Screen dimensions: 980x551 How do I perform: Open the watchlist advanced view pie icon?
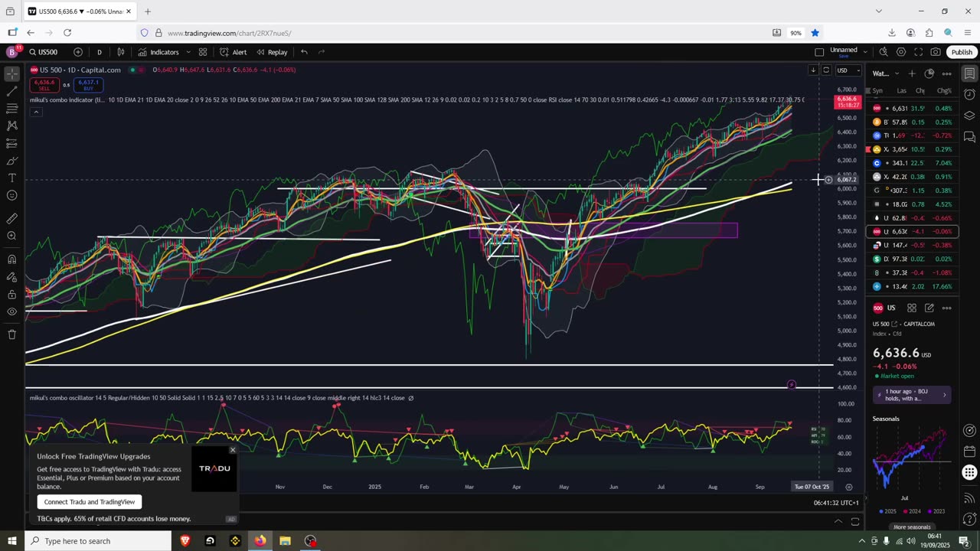(x=929, y=73)
